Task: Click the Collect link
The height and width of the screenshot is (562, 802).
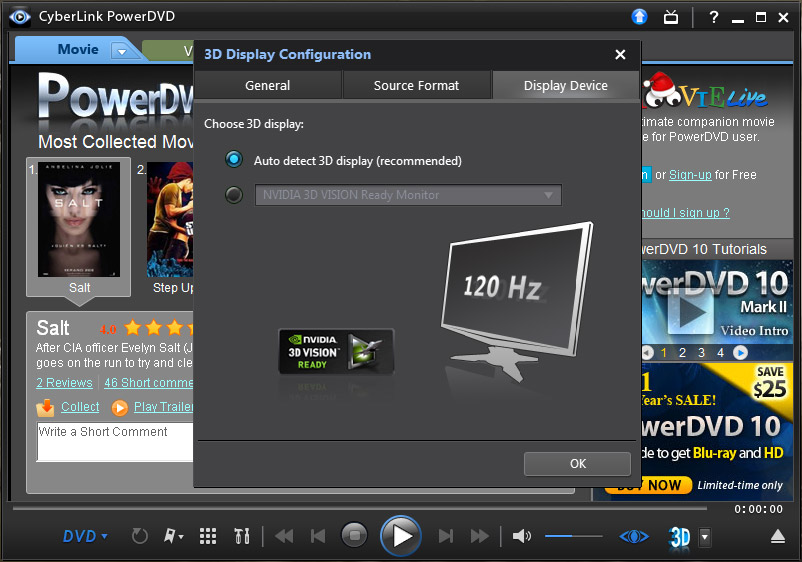Action: pyautogui.click(x=80, y=407)
